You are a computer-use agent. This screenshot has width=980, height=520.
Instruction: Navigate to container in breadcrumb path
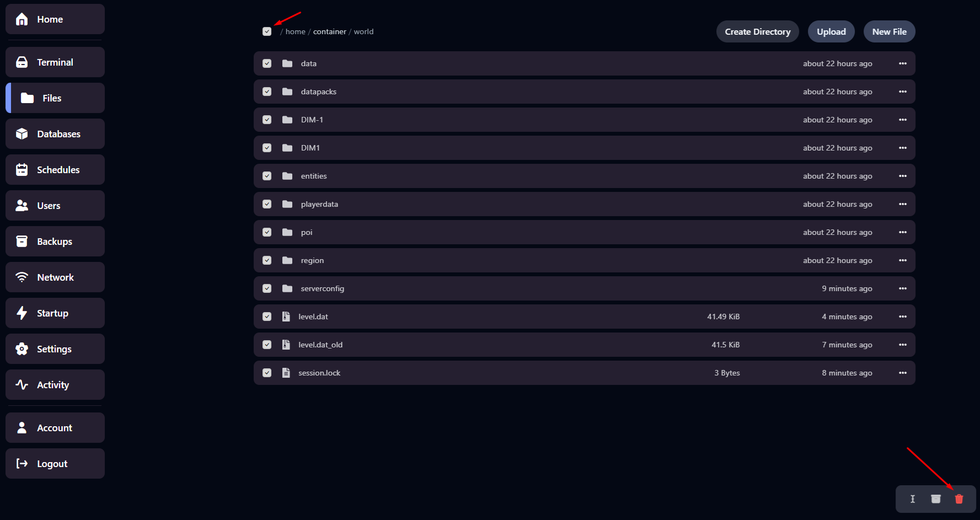pyautogui.click(x=330, y=31)
